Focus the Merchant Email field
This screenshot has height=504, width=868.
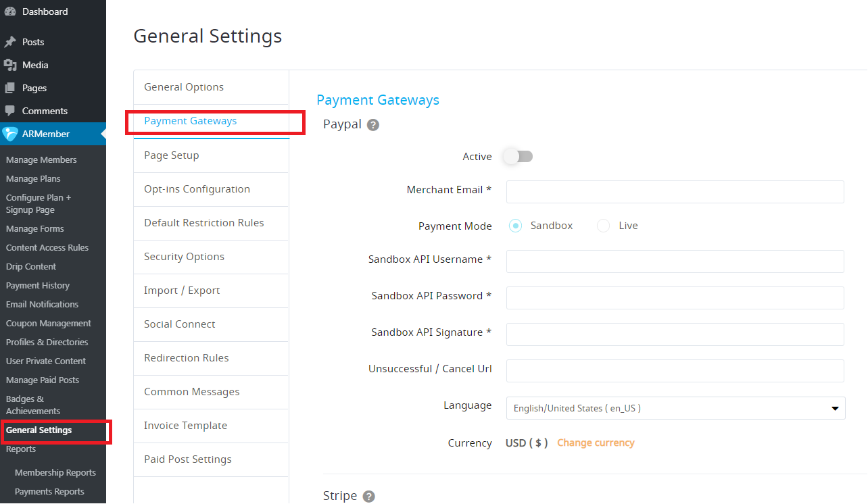point(675,192)
